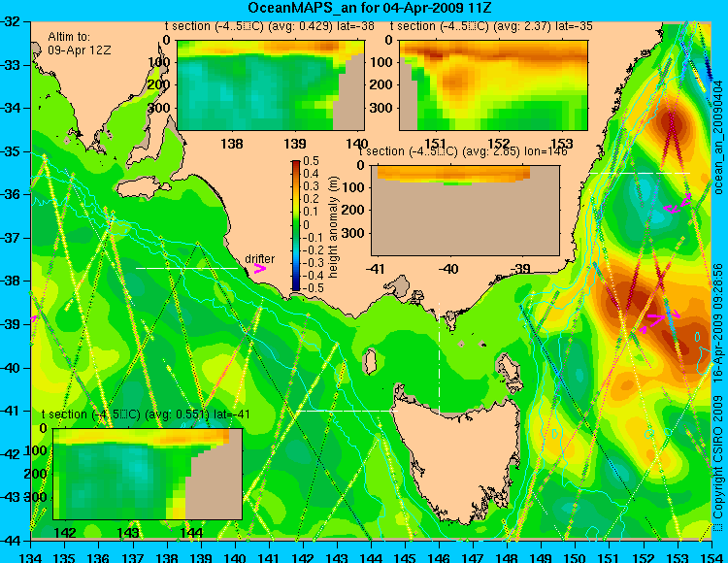Click the 'drifter' label
Screen dimensions: 728x563
pyautogui.click(x=259, y=259)
